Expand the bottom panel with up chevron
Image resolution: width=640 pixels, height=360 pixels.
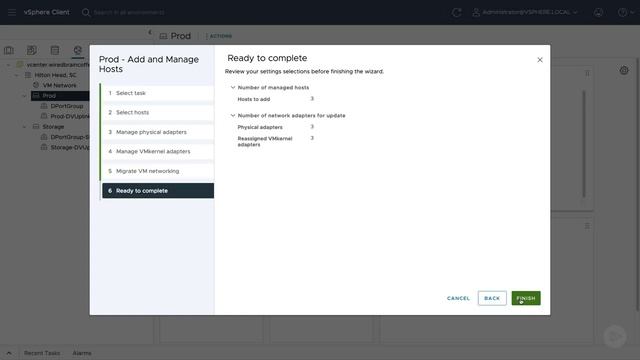(x=9, y=353)
